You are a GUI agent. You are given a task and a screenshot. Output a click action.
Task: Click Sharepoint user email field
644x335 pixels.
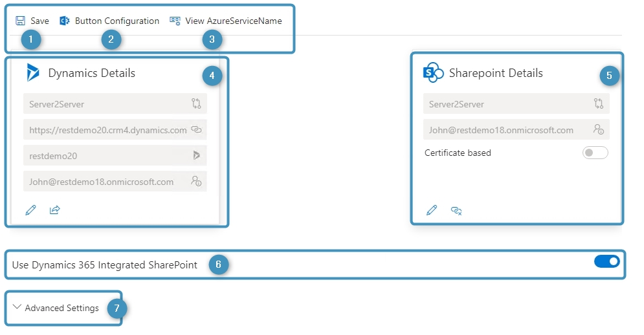[516, 130]
